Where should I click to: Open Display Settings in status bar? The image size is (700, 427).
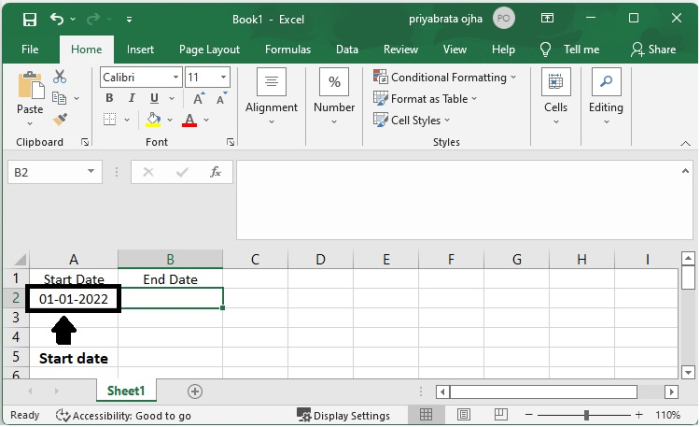click(x=344, y=415)
